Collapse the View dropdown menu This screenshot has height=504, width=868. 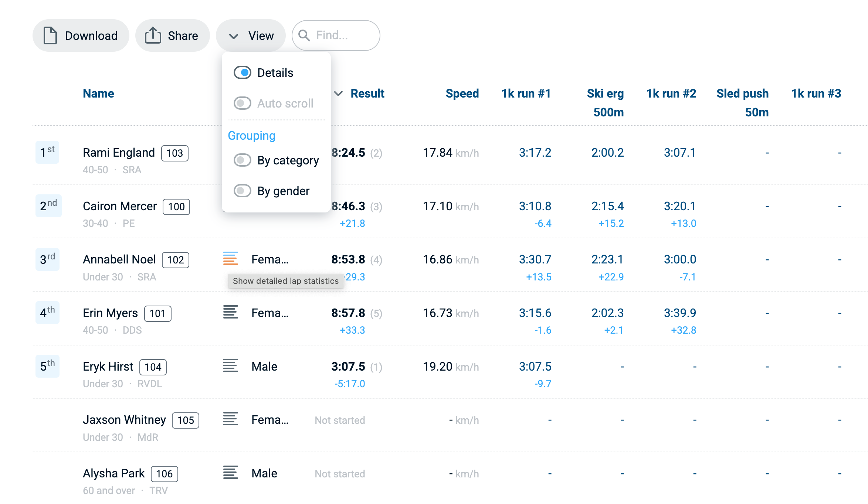point(251,35)
